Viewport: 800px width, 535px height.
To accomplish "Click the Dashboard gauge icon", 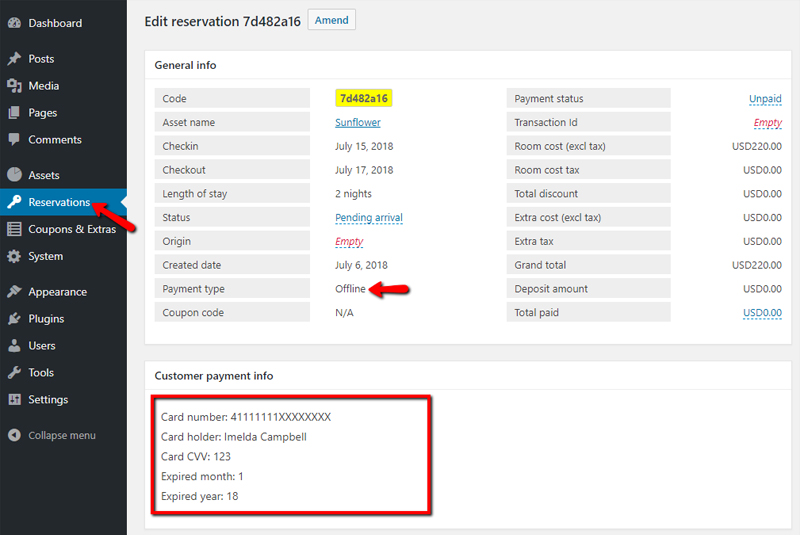I will (x=14, y=23).
